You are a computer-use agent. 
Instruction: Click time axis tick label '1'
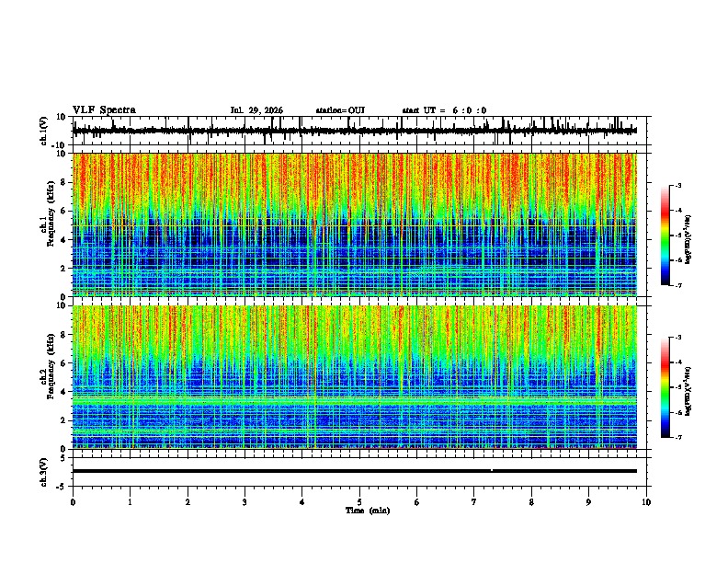click(x=130, y=502)
